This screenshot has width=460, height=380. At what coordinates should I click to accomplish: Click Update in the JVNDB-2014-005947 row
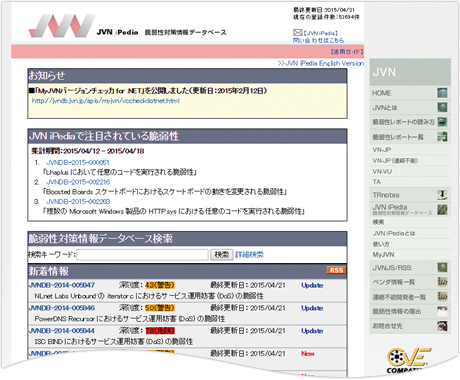click(312, 285)
